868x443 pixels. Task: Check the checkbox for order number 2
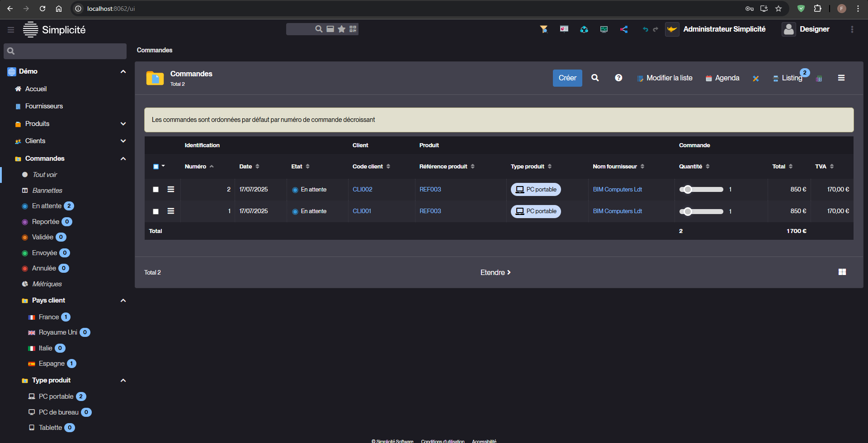coord(156,190)
